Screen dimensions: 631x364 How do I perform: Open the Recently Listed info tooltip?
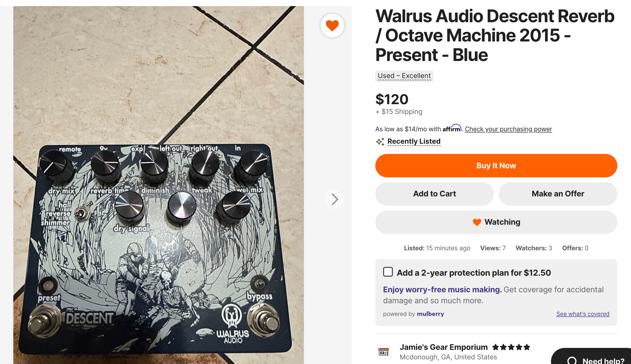click(414, 141)
